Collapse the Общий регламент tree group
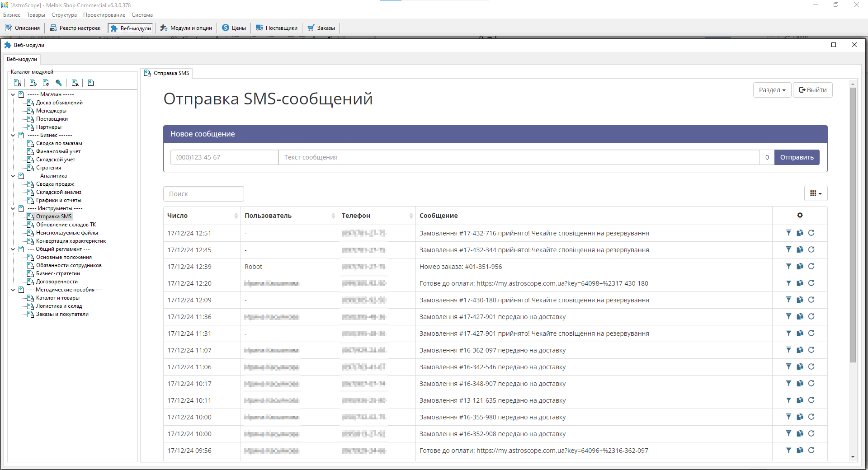Viewport: 868px width, 470px height. (13, 249)
